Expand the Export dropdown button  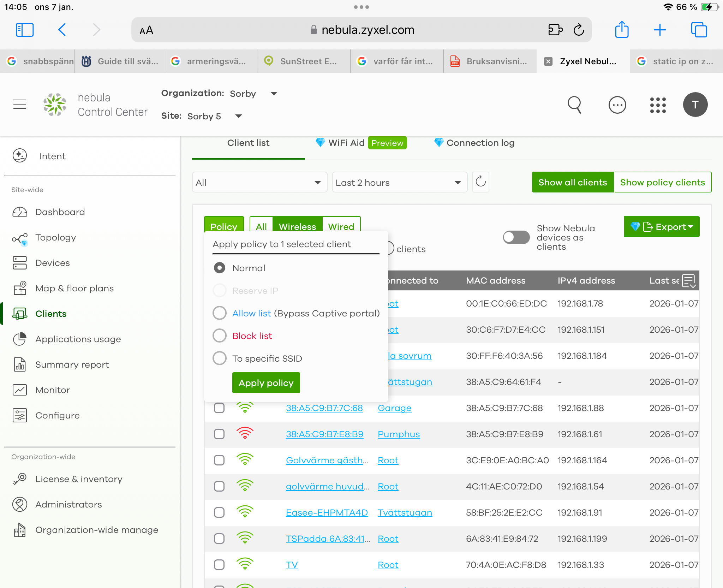point(662,227)
